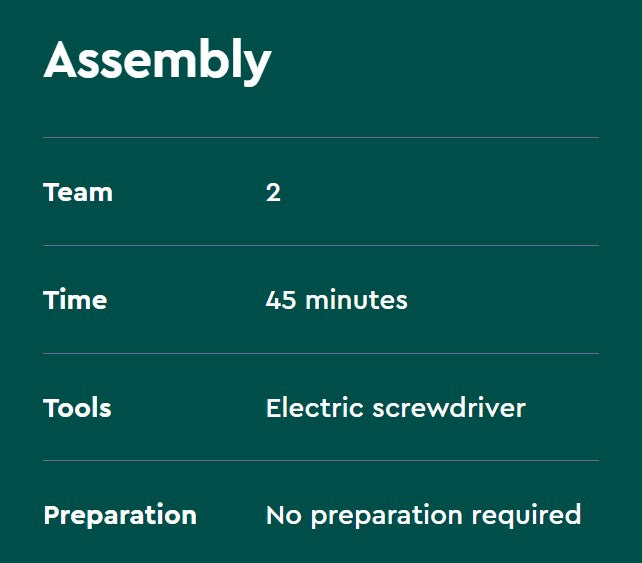Screen dimensions: 642x563
Task: Click the word No in the Preparation value
Action: pos(284,516)
